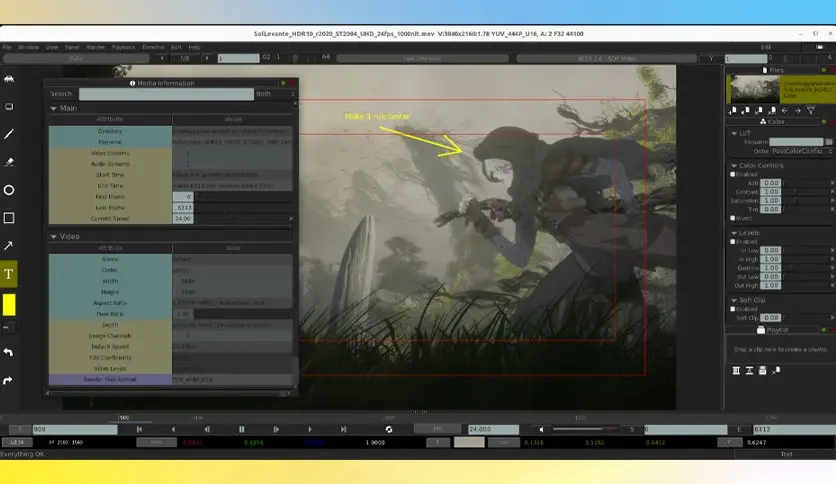Activate the Text annotation tool
This screenshot has height=484, width=836.
[x=9, y=274]
